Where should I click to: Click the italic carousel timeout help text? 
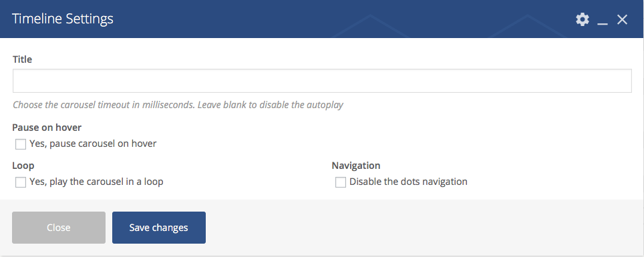click(x=178, y=105)
